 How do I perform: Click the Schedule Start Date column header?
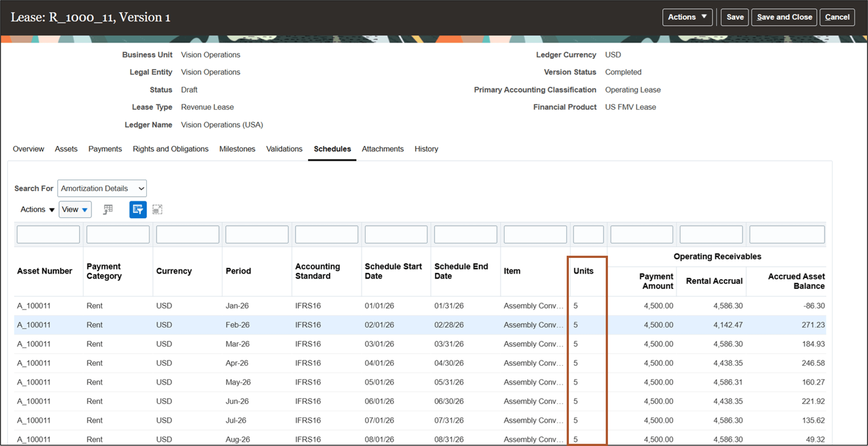[x=393, y=271]
